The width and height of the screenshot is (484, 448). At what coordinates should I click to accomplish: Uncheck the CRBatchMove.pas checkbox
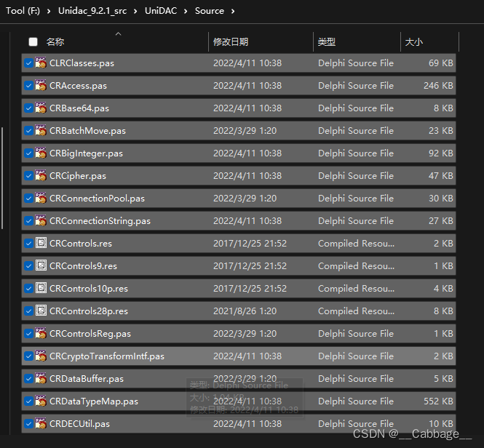coord(28,130)
